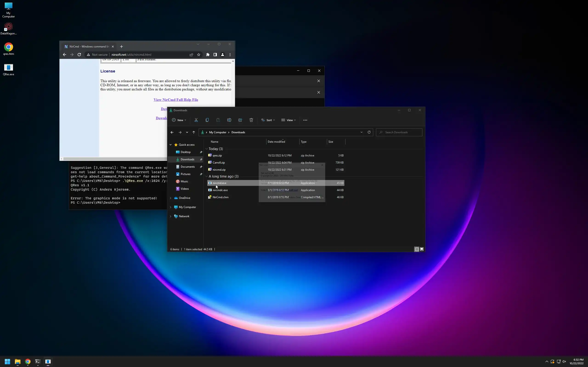Click the Rename icon in Explorer toolbar
588x367 pixels.
pos(229,120)
